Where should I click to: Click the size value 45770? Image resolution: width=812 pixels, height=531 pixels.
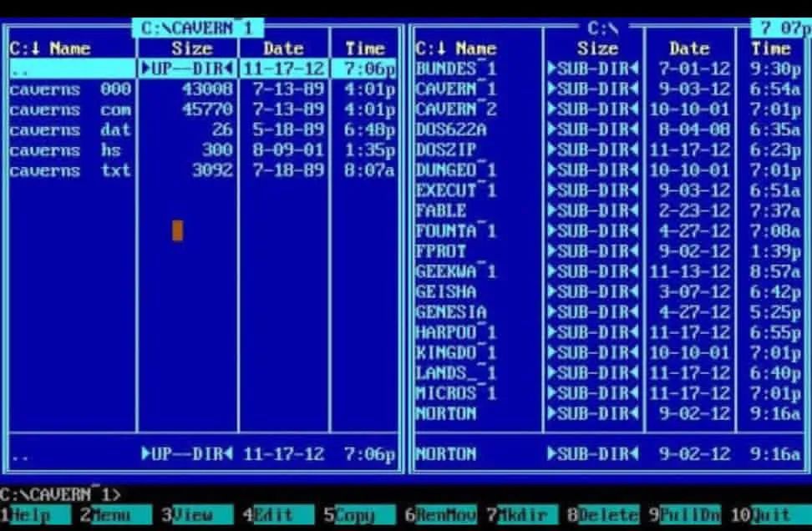pyautogui.click(x=207, y=109)
